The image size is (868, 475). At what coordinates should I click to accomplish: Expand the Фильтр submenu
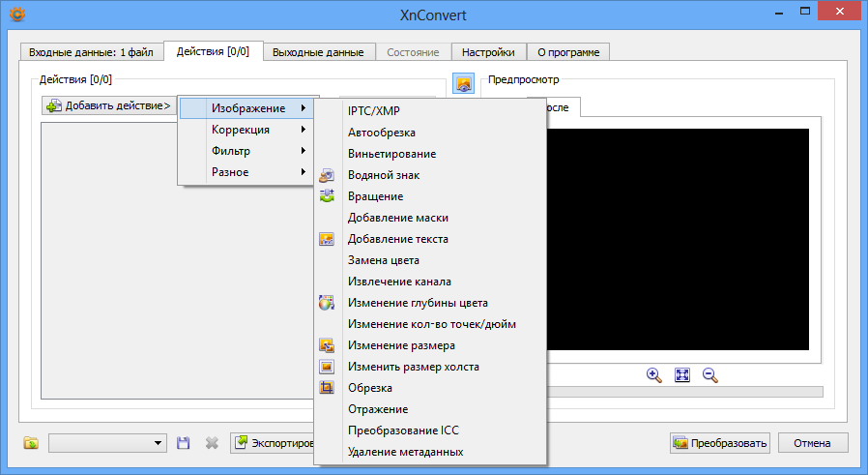point(246,151)
